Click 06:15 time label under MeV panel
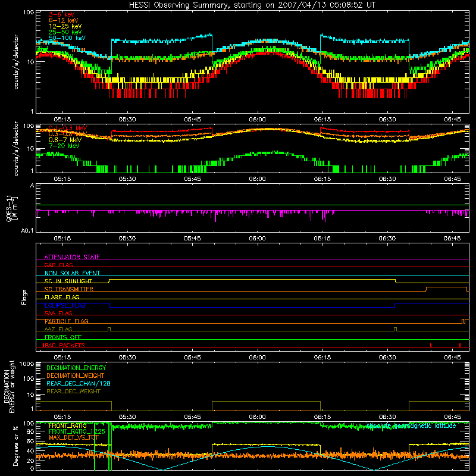This screenshot has width=476, height=476. tap(322, 179)
